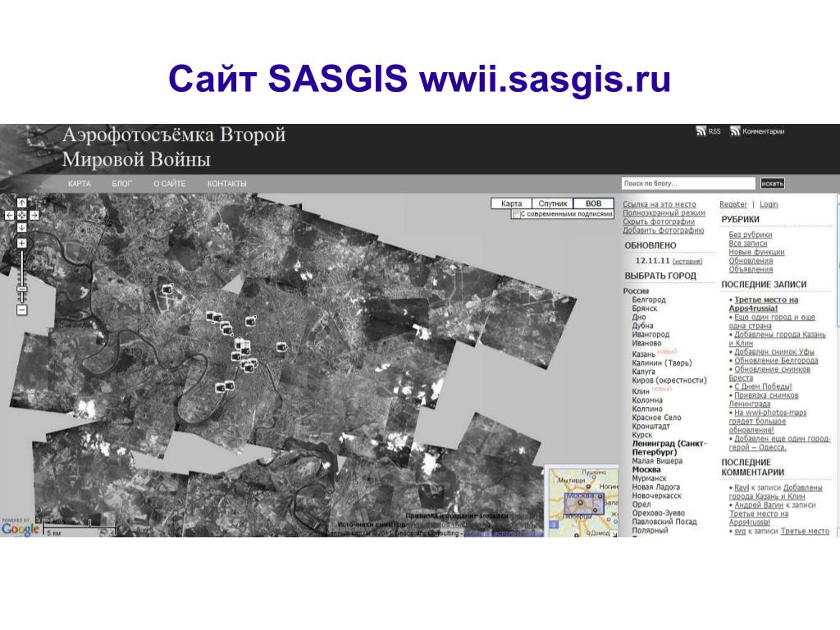
Task: Select the city Коломна
Action: tap(647, 400)
